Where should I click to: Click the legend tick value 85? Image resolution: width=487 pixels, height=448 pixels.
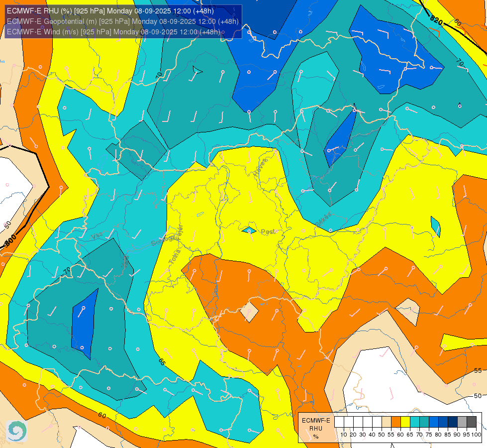(x=448, y=435)
